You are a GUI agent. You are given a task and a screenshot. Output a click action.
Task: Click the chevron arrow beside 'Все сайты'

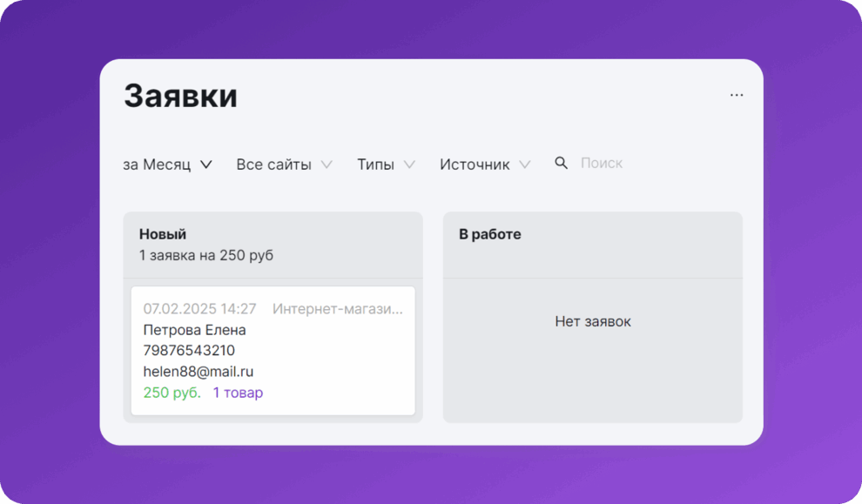[x=327, y=165]
